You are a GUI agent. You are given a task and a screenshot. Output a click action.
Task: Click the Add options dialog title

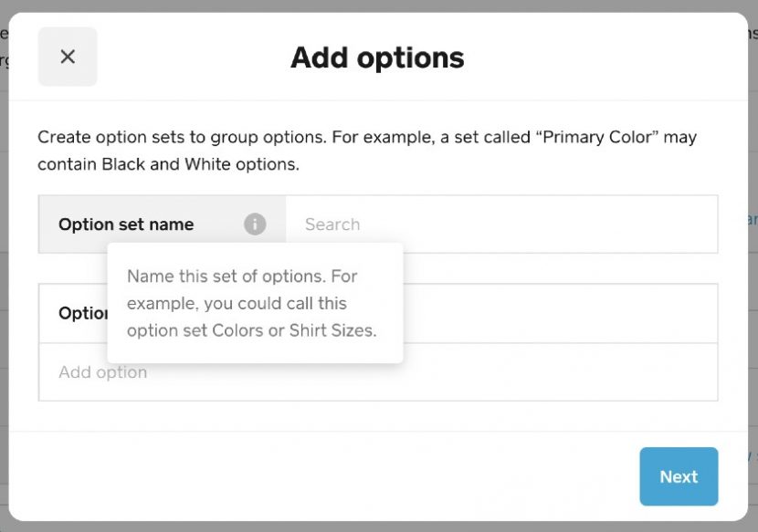pos(377,57)
